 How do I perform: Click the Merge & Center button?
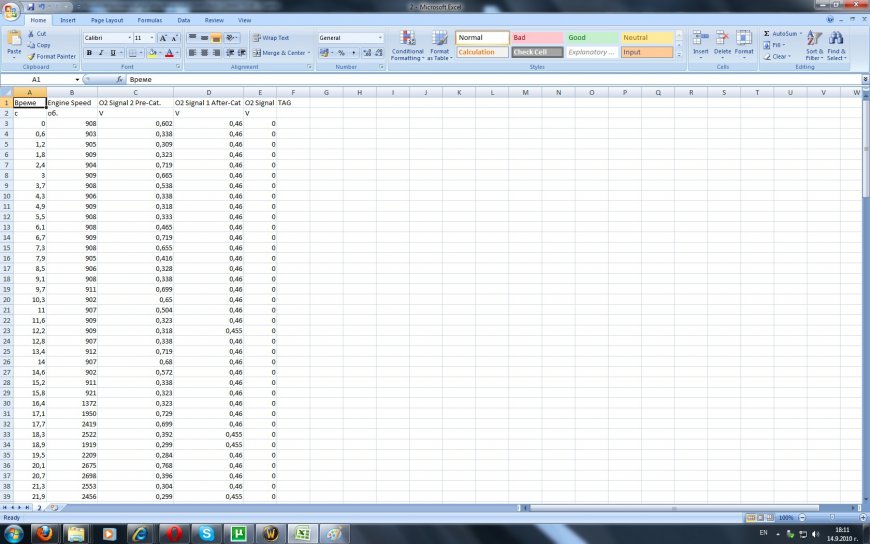(279, 53)
